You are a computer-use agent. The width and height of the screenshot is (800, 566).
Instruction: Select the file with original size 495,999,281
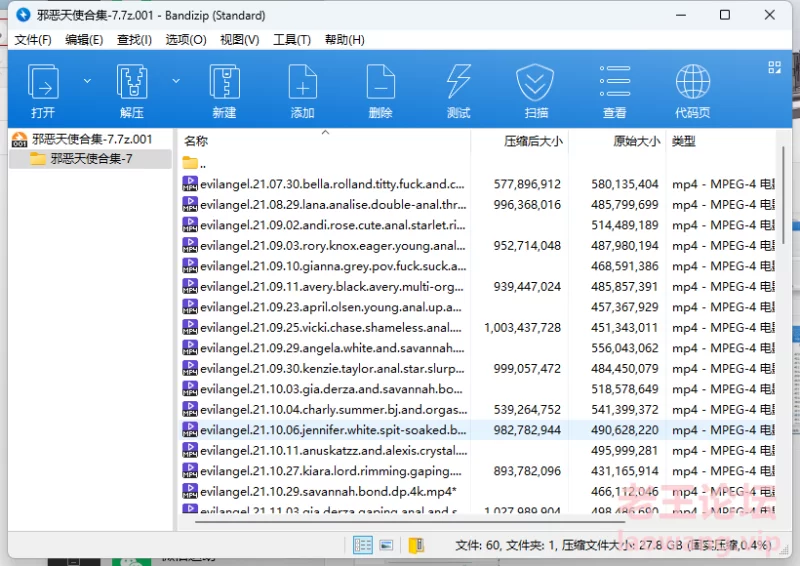tap(478, 450)
